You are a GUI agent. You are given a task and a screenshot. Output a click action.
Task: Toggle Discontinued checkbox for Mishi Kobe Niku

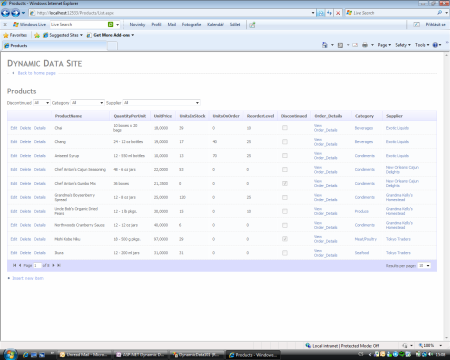pos(285,239)
